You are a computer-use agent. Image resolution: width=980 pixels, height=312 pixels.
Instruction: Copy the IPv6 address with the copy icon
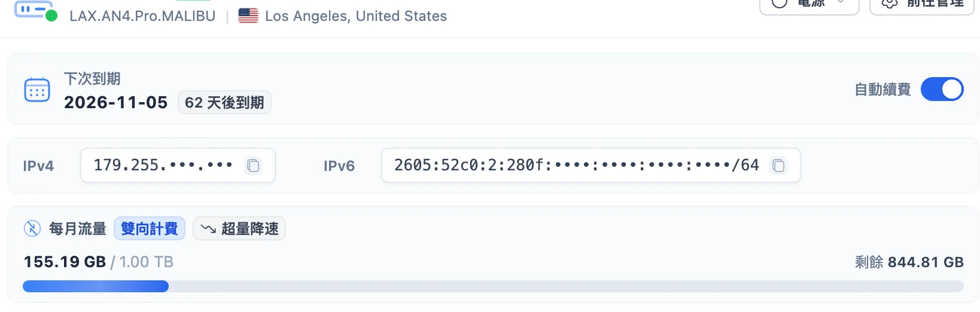[778, 166]
